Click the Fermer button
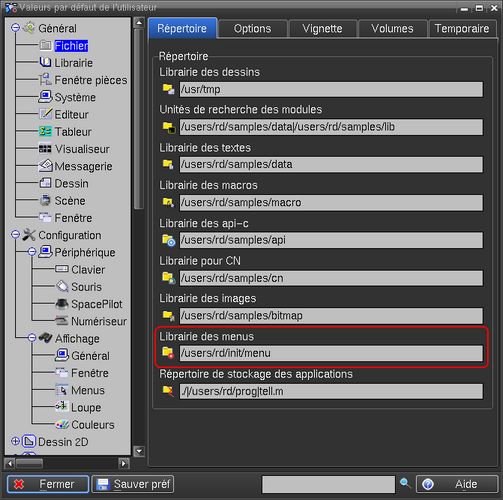Screen dimensions: 503x500 pyautogui.click(x=48, y=484)
